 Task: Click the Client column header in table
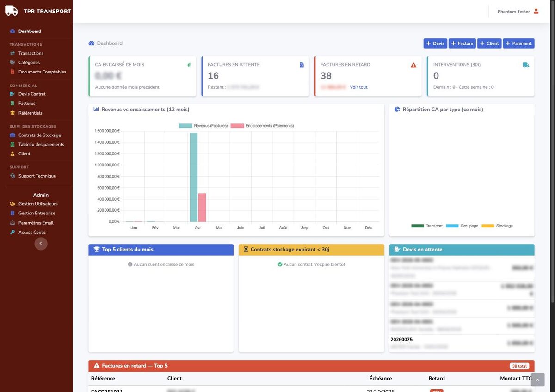point(174,378)
